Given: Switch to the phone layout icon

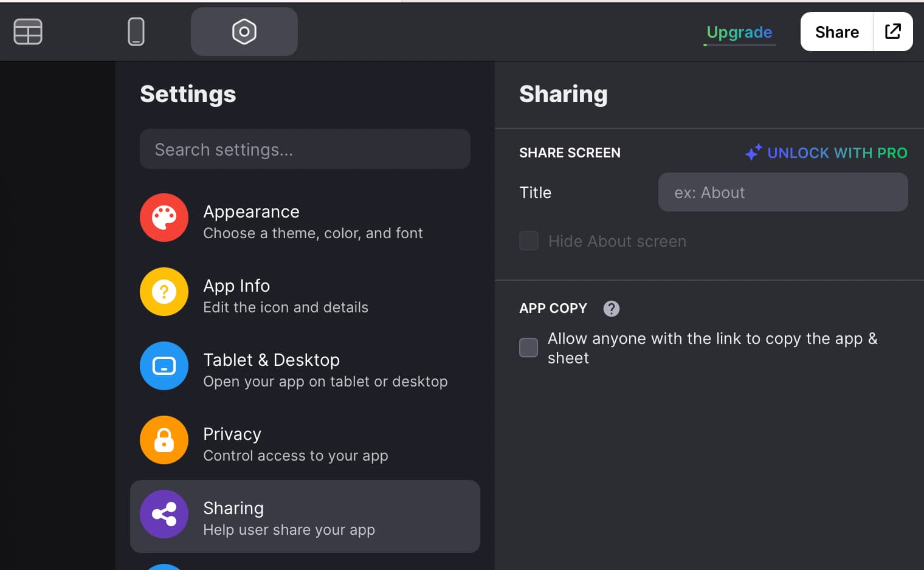Looking at the screenshot, I should (x=136, y=32).
